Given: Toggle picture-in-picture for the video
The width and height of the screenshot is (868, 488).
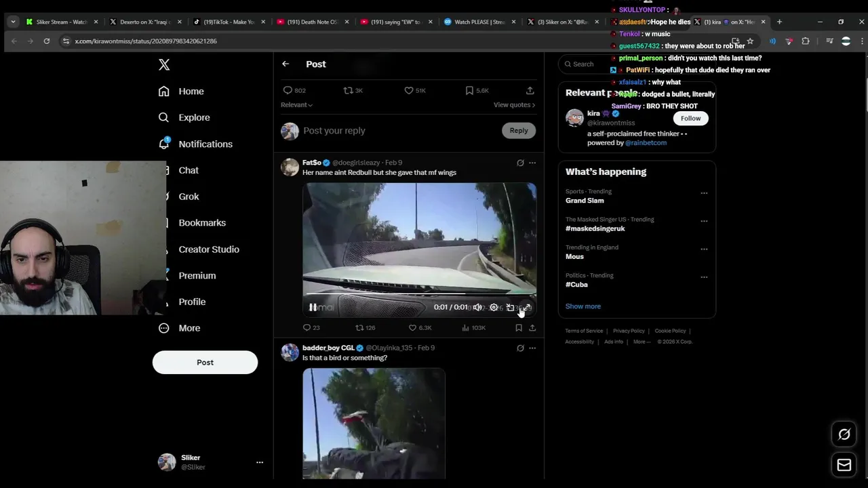Looking at the screenshot, I should click(x=510, y=307).
